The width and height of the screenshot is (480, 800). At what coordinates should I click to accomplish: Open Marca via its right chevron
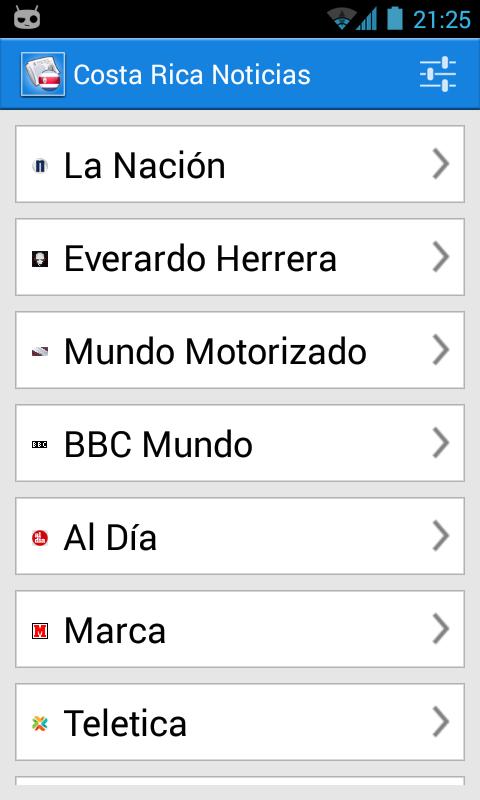tap(441, 629)
